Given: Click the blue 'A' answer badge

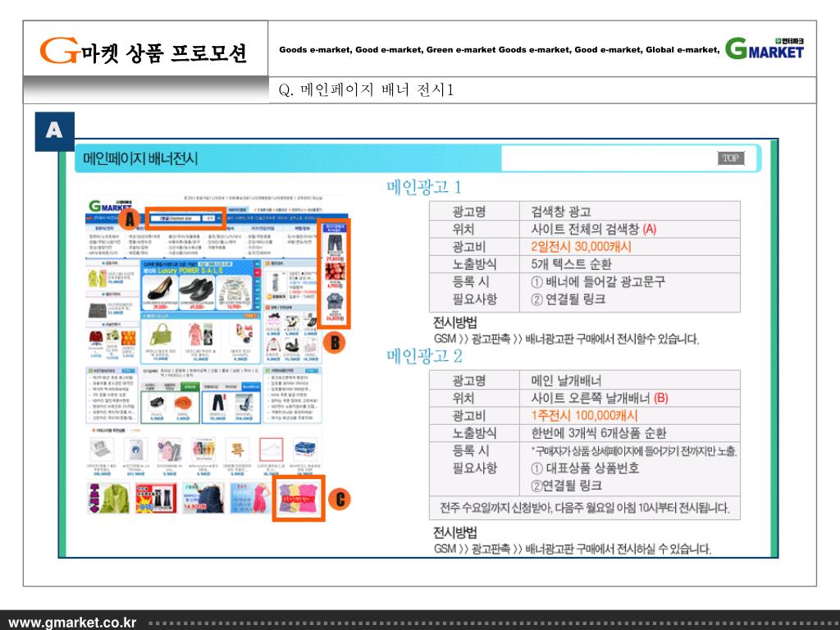Looking at the screenshot, I should (55, 131).
